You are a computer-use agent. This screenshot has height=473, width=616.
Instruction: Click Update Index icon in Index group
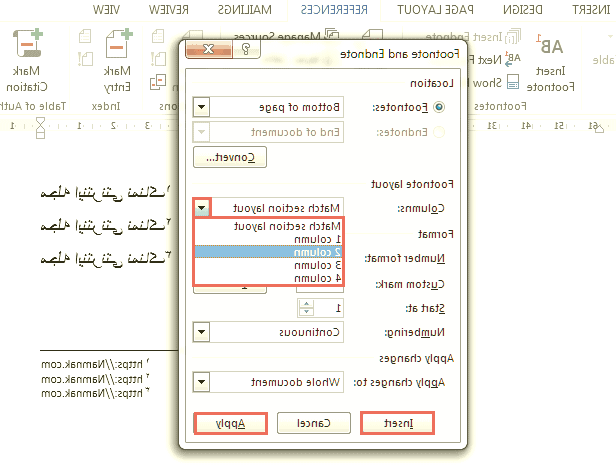85,59
